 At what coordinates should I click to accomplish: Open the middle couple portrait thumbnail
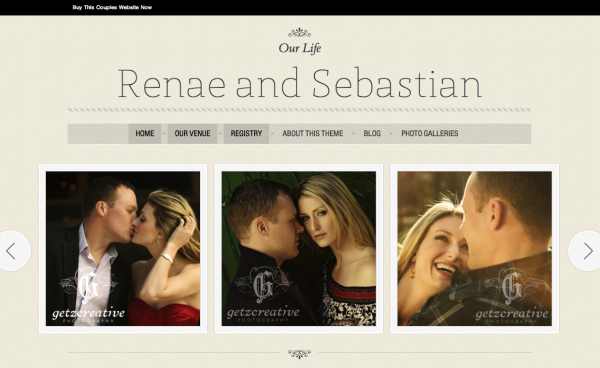(299, 249)
